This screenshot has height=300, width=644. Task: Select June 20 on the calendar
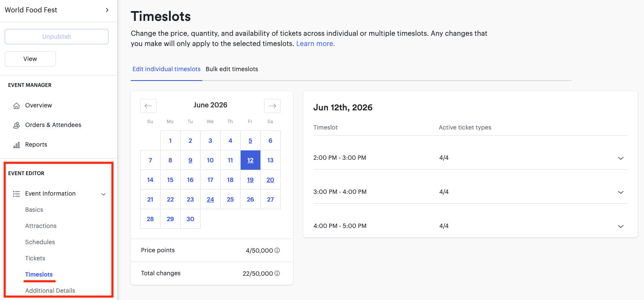[x=270, y=180]
